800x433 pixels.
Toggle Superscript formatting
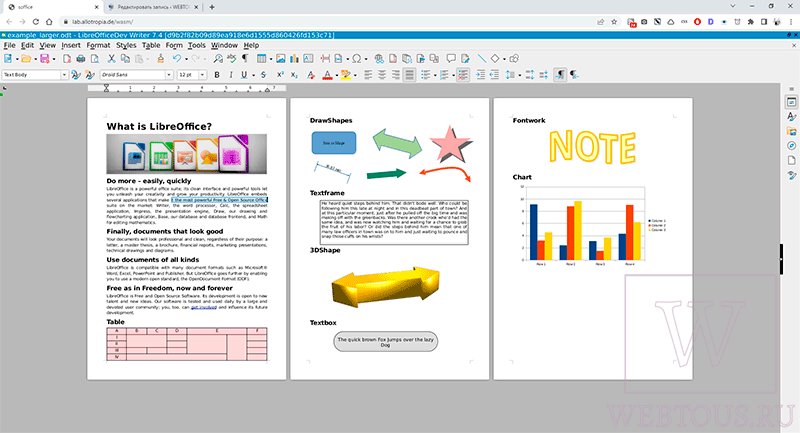(280, 75)
